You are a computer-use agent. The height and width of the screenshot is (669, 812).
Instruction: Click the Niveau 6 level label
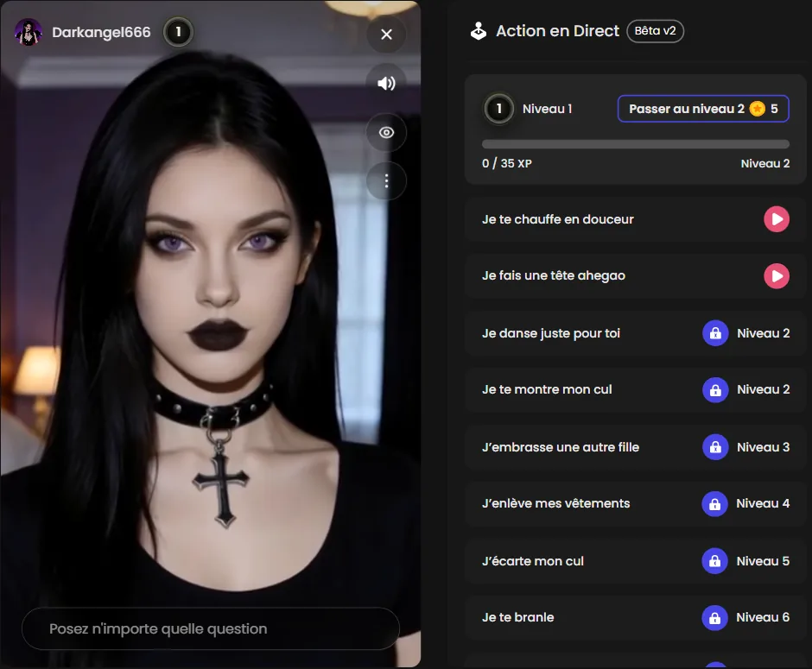coord(763,617)
